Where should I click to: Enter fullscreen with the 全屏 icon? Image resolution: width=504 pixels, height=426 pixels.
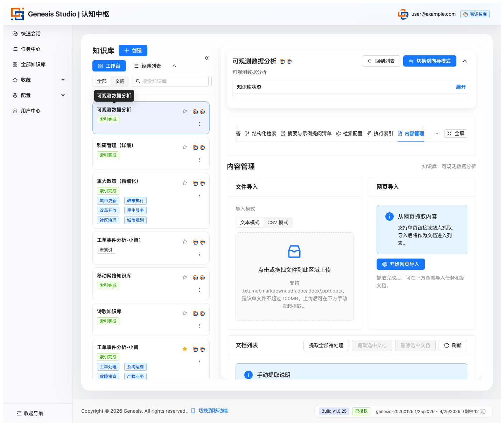point(450,133)
